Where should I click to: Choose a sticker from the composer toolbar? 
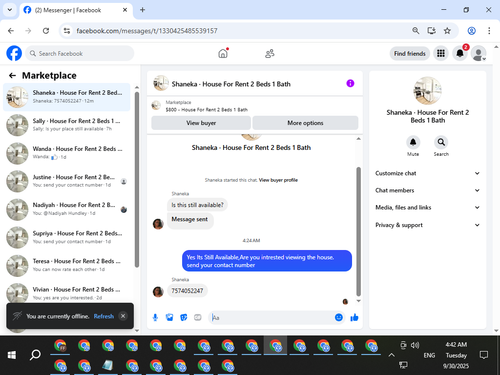184,317
